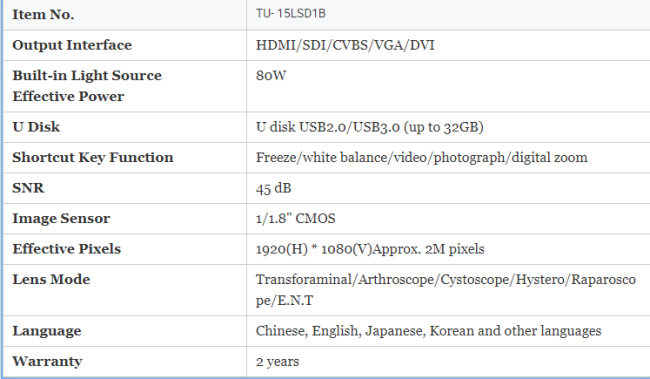Click the Chinese, English, Japanese language value
The width and height of the screenshot is (650, 379).
click(x=429, y=331)
